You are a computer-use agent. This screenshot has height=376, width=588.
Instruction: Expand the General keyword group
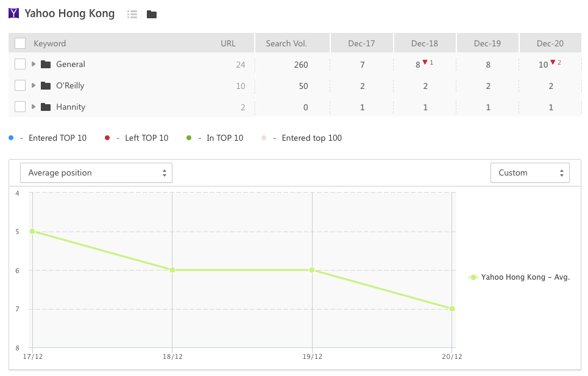pos(34,64)
